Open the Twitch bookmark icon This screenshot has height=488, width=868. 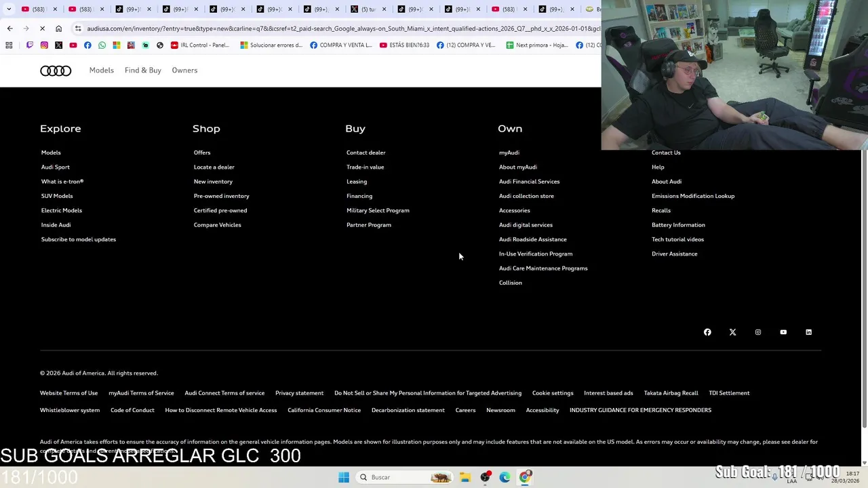pos(30,45)
